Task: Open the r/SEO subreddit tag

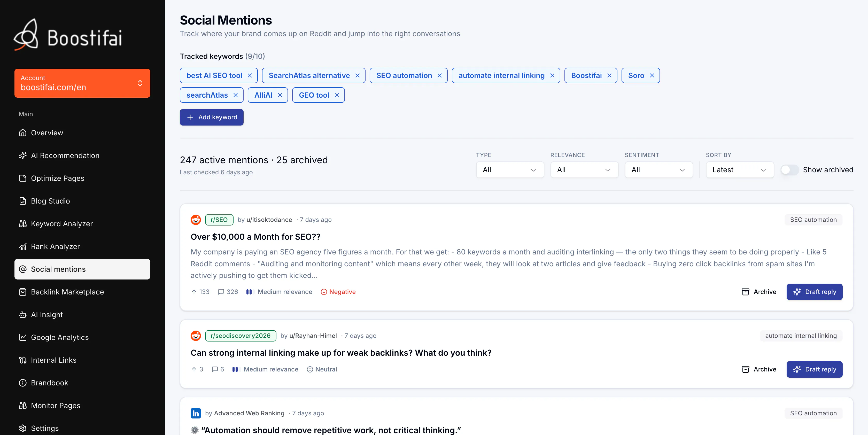Action: pyautogui.click(x=219, y=220)
